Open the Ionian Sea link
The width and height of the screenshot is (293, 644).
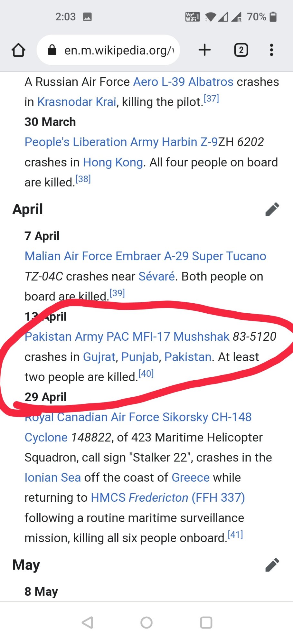tap(53, 478)
